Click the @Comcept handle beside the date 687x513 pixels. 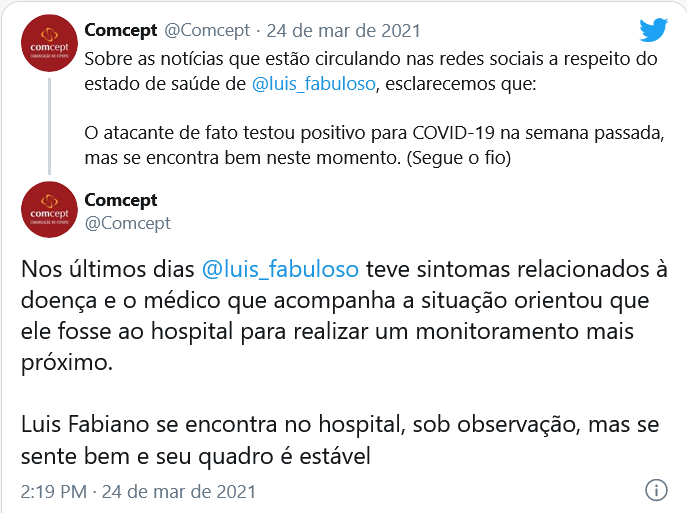(x=204, y=30)
